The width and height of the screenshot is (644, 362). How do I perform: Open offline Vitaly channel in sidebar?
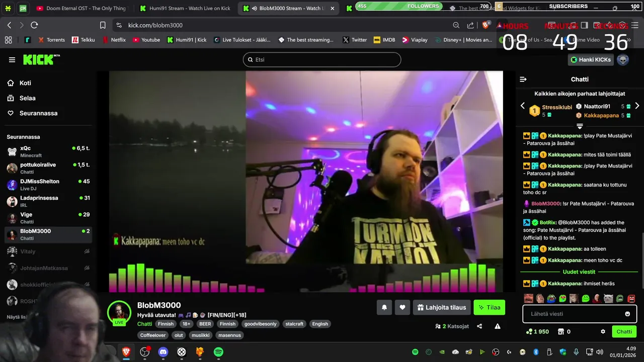tap(48, 251)
